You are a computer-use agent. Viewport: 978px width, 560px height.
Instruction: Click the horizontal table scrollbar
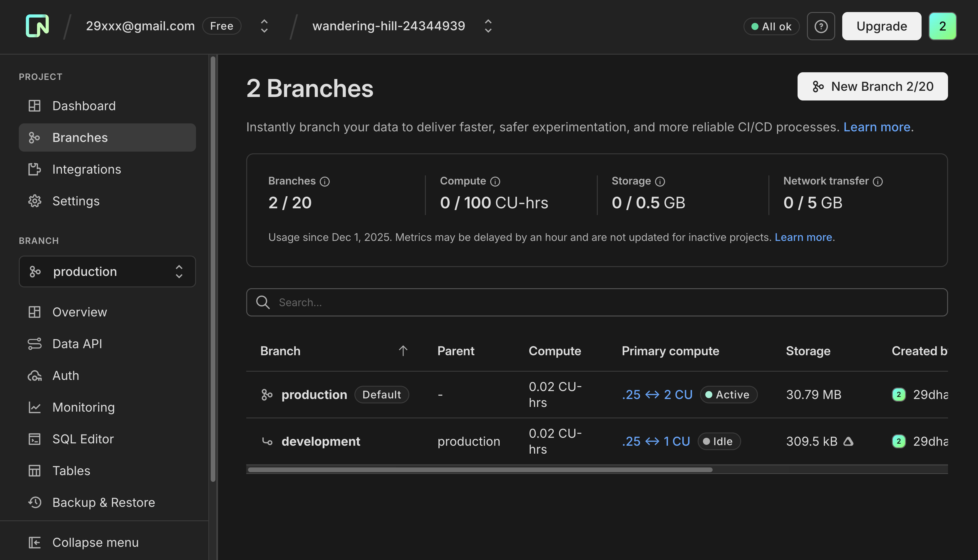480,470
